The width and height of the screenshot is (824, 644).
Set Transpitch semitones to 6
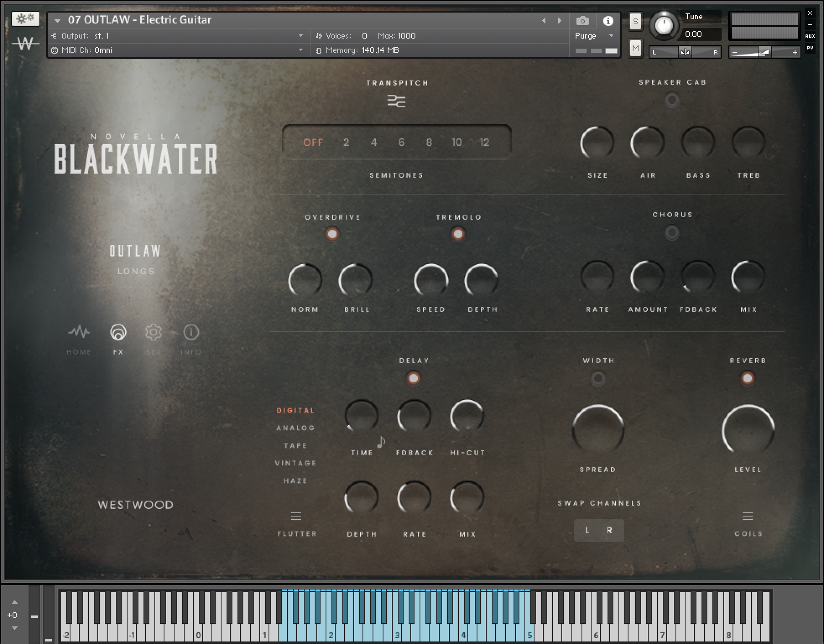pyautogui.click(x=402, y=143)
